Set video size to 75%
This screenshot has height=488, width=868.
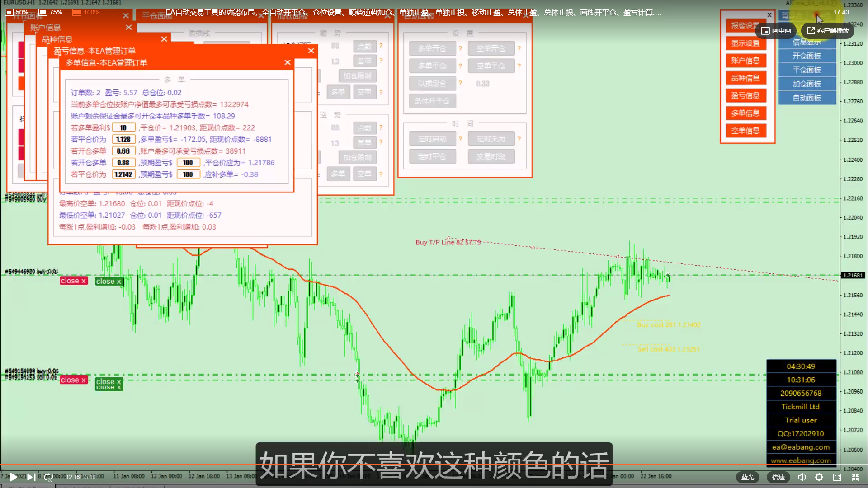click(x=51, y=12)
